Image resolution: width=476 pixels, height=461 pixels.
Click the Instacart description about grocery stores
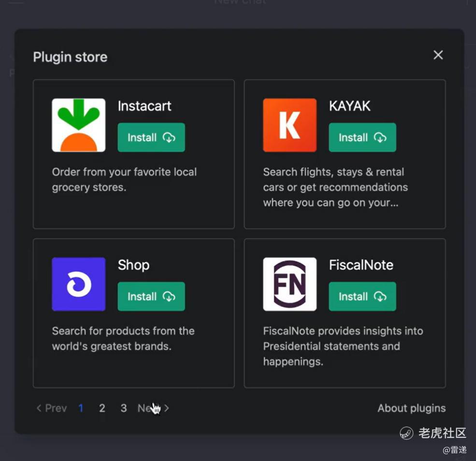click(x=124, y=179)
